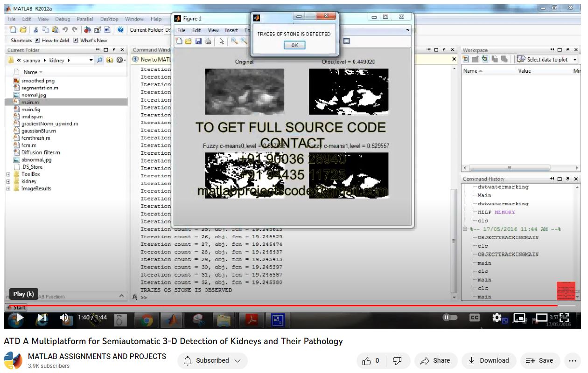The height and width of the screenshot is (373, 588).
Task: Open Subscribed notification dropdown
Action: 212,360
